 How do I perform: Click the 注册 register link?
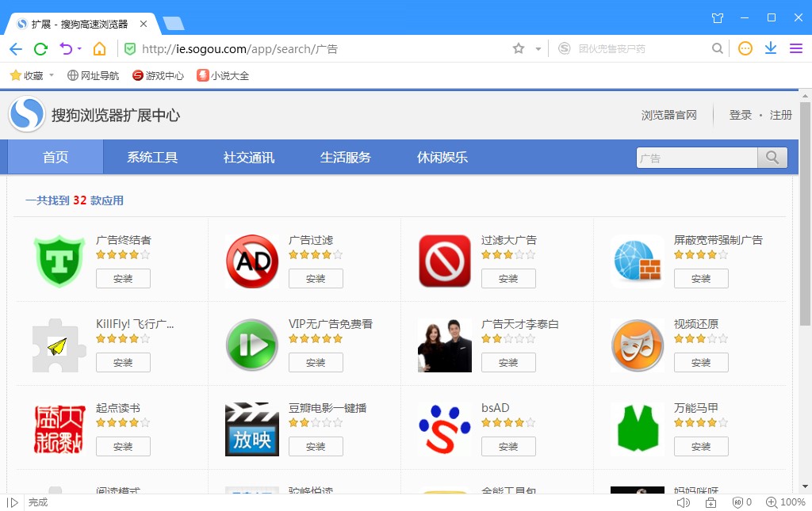click(780, 115)
